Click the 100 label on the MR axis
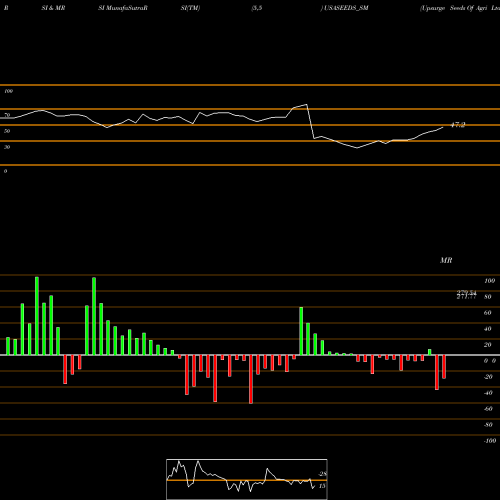 click(489, 281)
